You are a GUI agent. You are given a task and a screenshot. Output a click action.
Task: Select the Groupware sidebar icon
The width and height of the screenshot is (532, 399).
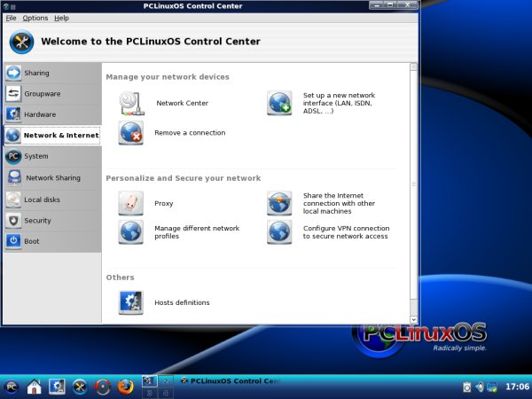pyautogui.click(x=13, y=94)
